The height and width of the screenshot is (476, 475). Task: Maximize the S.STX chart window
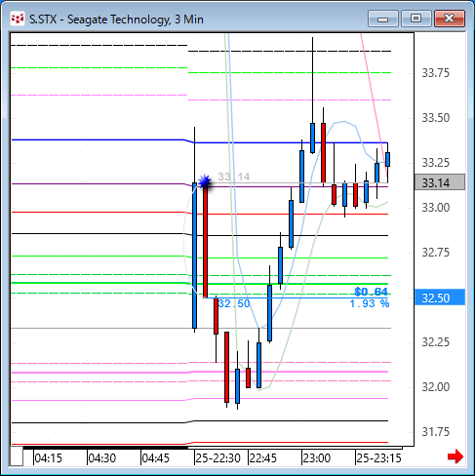click(x=416, y=19)
